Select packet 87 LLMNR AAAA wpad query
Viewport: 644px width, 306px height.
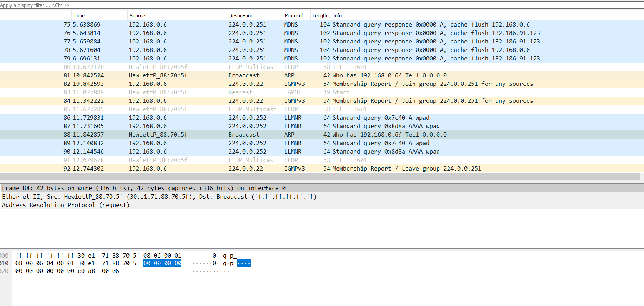(x=322, y=126)
